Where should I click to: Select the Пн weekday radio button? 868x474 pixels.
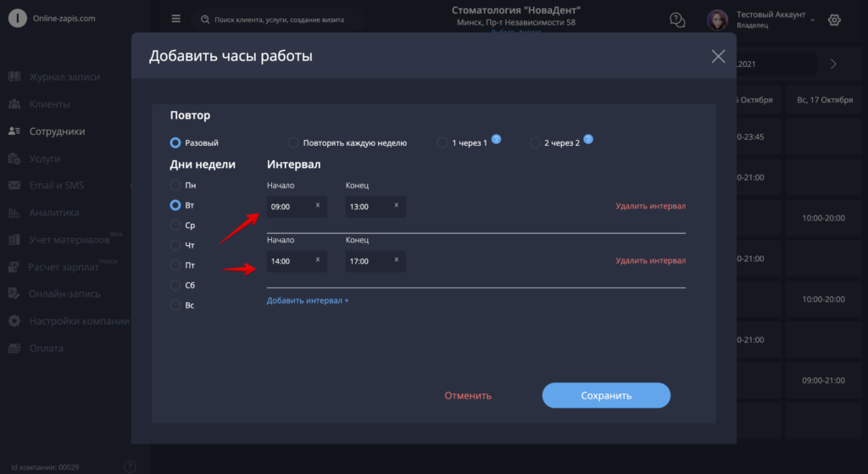pos(175,185)
